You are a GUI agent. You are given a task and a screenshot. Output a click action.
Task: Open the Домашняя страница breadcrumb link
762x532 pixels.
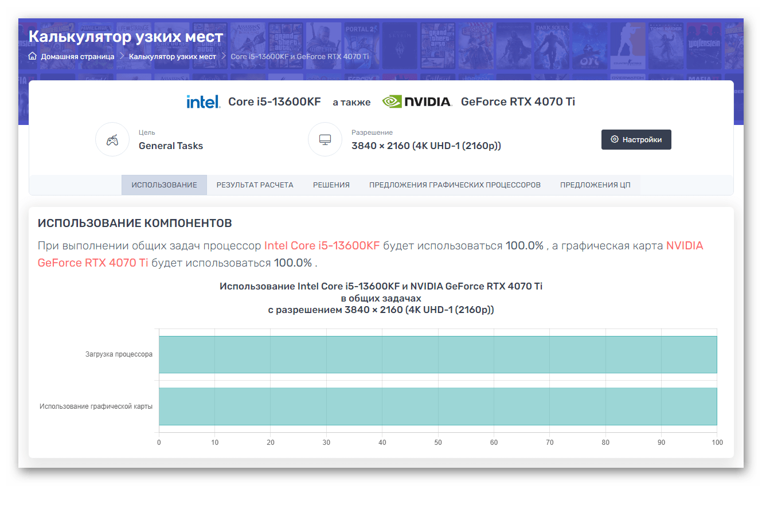click(x=77, y=57)
